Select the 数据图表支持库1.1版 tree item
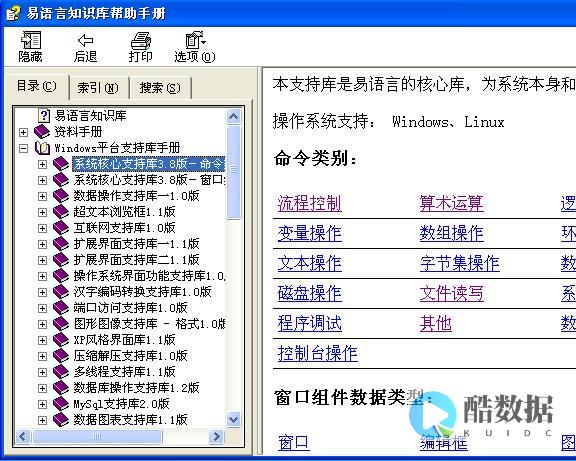This screenshot has width=576, height=461. pyautogui.click(x=130, y=419)
